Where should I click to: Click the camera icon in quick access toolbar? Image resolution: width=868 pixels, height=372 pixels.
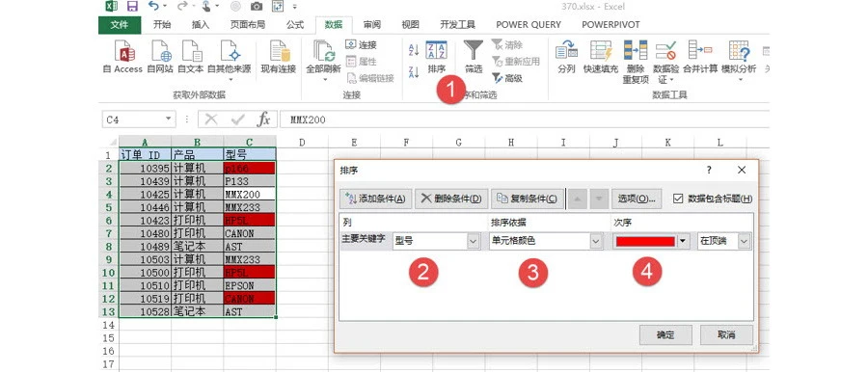257,7
